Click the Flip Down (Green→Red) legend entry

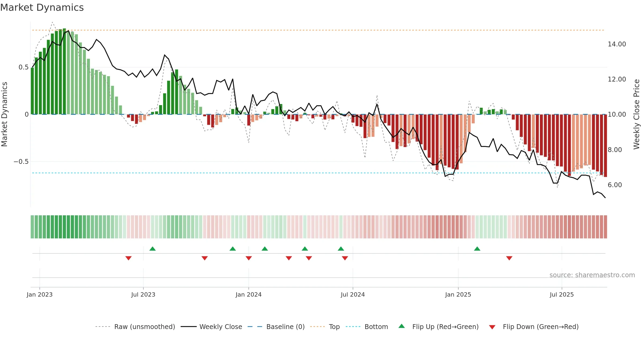[534, 327]
